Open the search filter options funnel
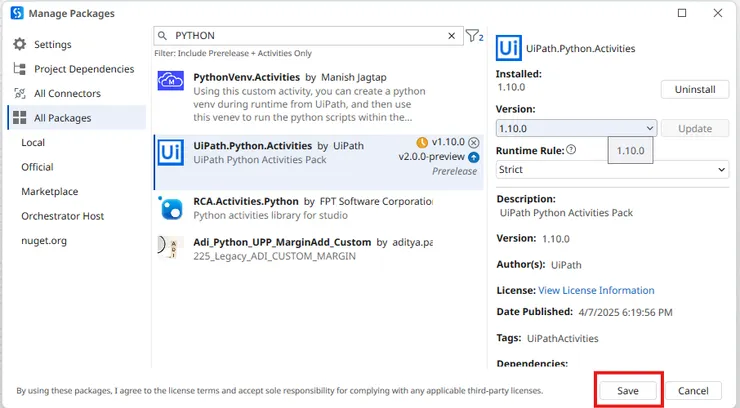Screen dimensions: 740x408 coord(474,36)
